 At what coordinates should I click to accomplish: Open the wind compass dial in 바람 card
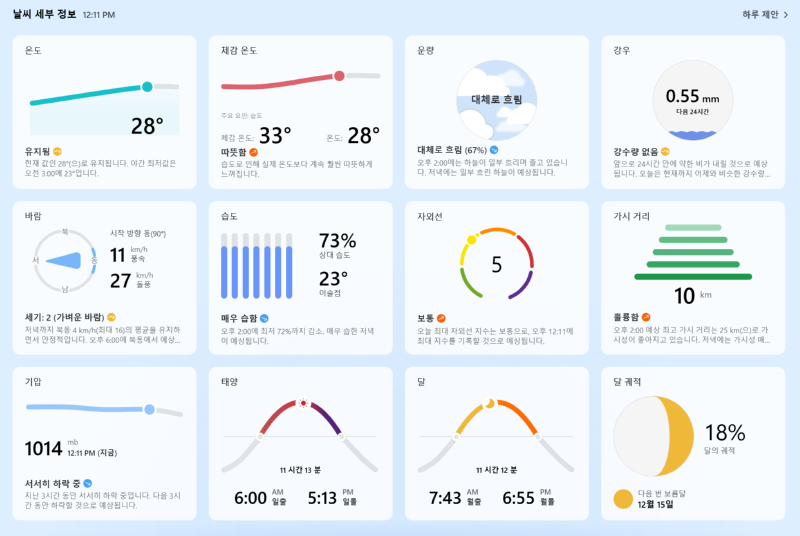coord(65,261)
